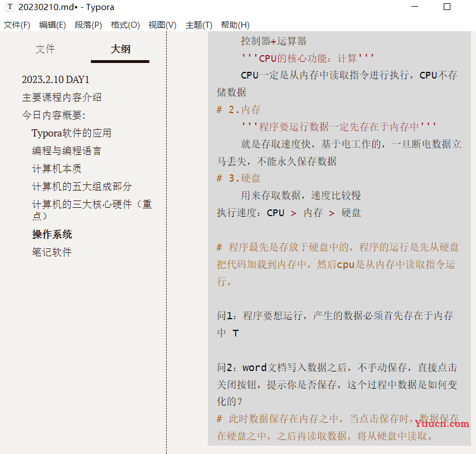Image resolution: width=476 pixels, height=454 pixels.
Task: Jump to outline heading 主要课程内容介绍
Action: pos(62,97)
